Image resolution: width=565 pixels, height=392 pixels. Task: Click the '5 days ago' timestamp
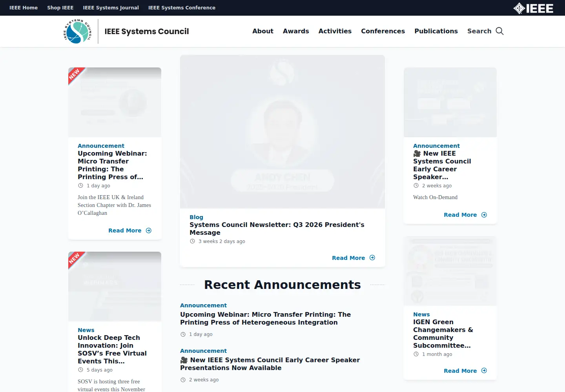[x=100, y=370]
